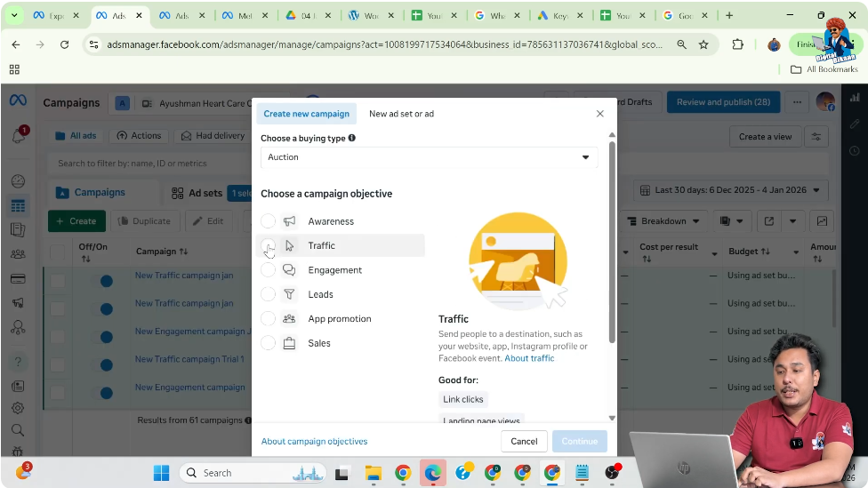The image size is (868, 488).
Task: Click the sidebar search magnifier icon
Action: click(x=18, y=430)
